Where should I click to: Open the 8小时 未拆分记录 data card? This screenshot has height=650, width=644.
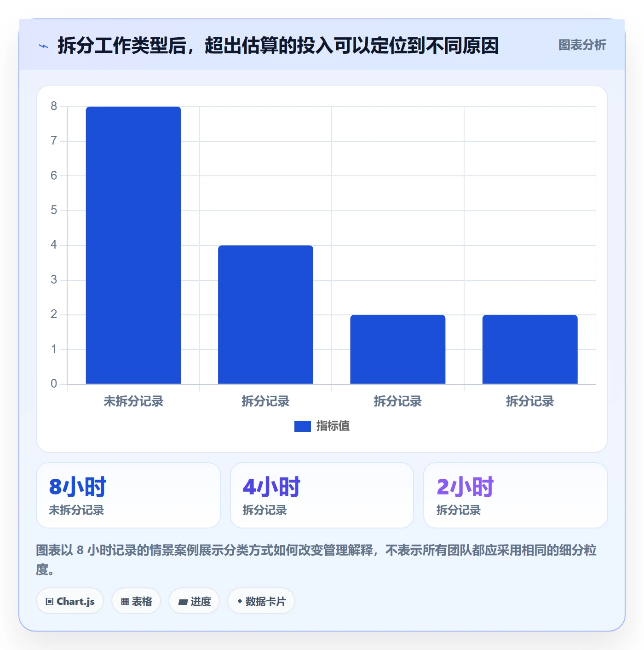click(x=128, y=495)
